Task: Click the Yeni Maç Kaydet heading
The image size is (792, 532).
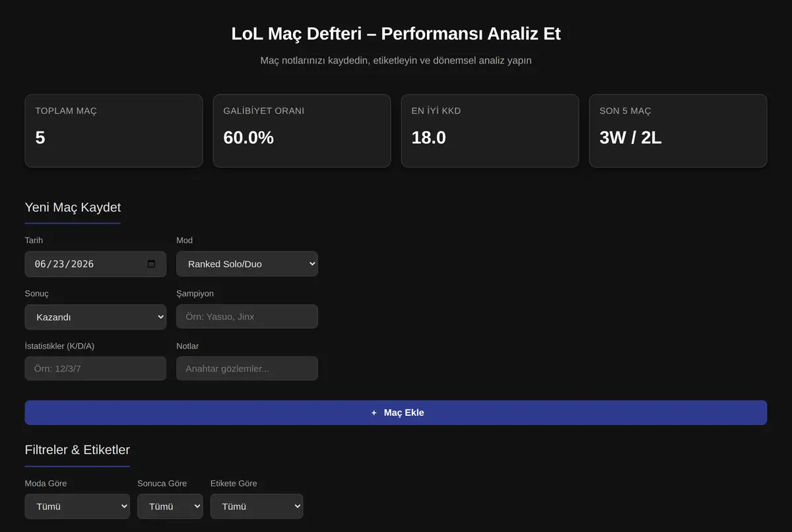Action: [x=73, y=207]
